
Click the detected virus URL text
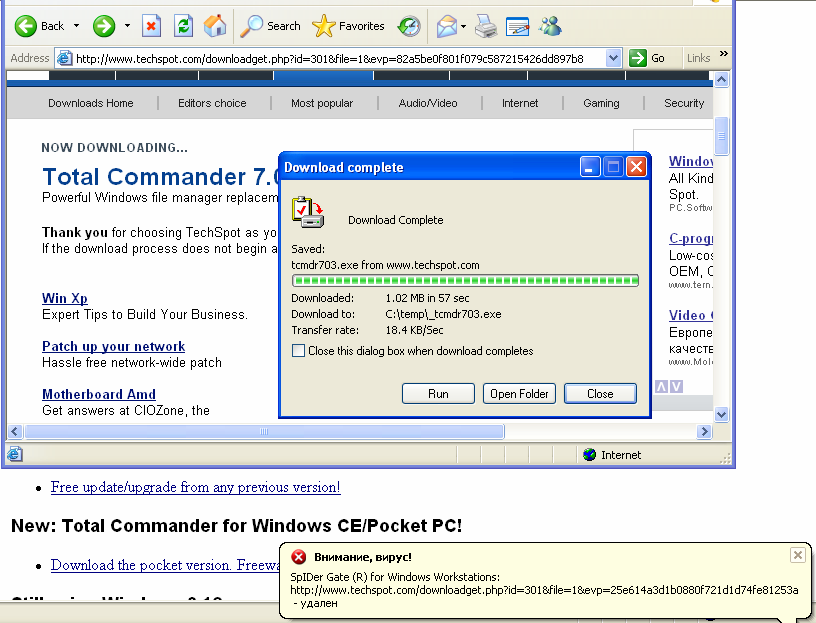[x=544, y=590]
